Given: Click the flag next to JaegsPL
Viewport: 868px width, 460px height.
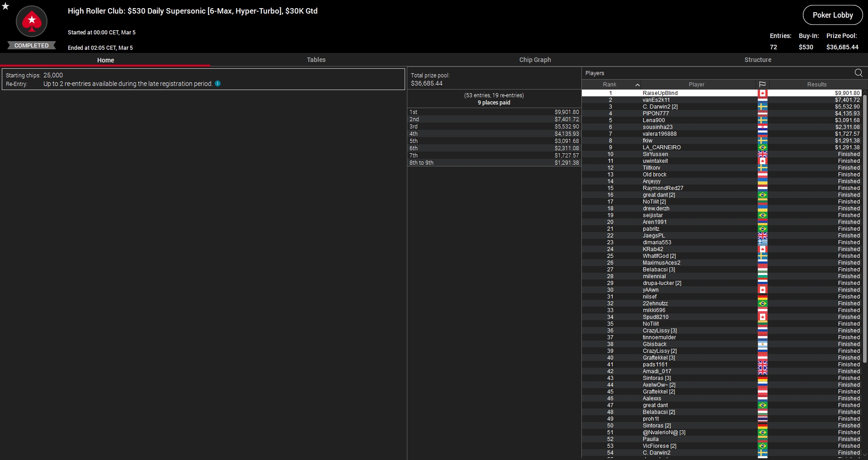Looking at the screenshot, I should (763, 236).
